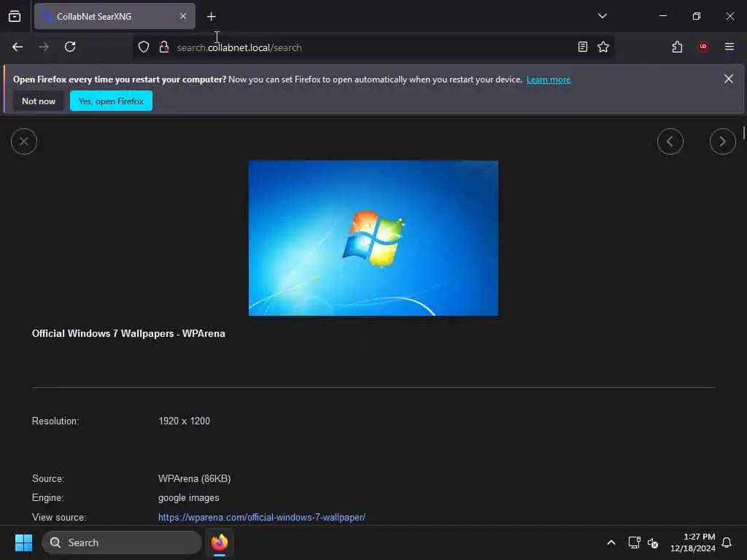Open the tracking protection shield icon
Image resolution: width=747 pixels, height=560 pixels.
pos(144,47)
